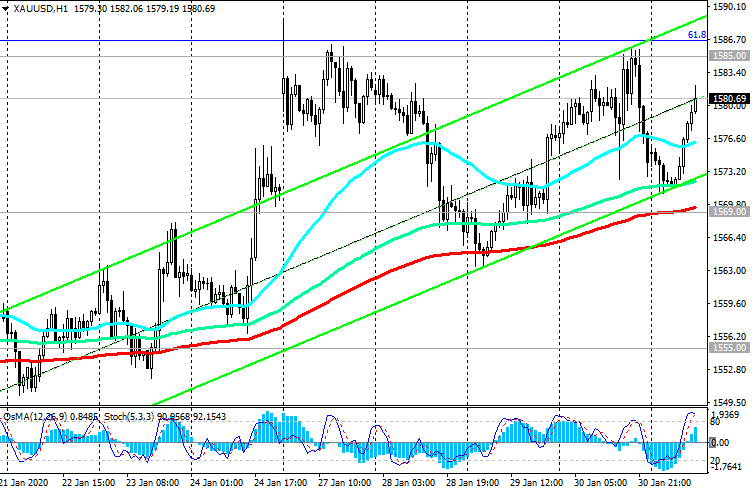Click the 1.9369 indicator scale value

coord(726,414)
